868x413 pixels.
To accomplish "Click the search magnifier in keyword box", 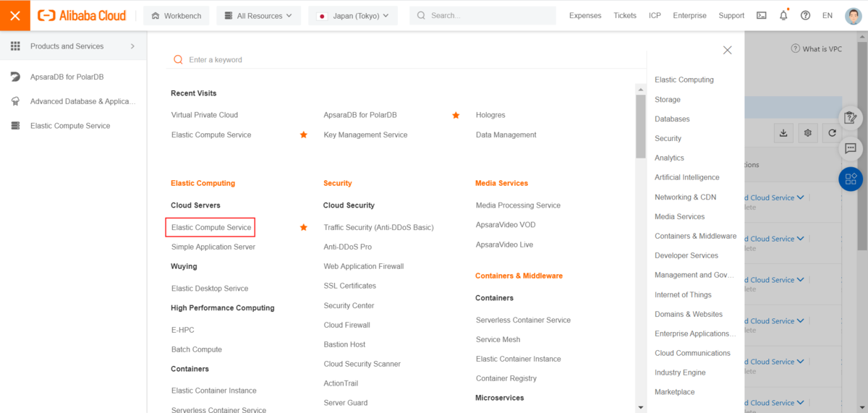I will pos(178,60).
